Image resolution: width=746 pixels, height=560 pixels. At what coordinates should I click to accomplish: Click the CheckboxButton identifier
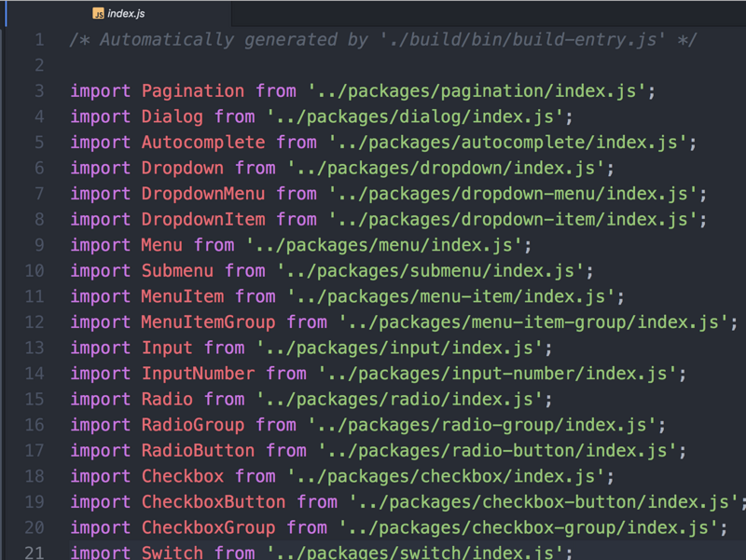click(214, 502)
